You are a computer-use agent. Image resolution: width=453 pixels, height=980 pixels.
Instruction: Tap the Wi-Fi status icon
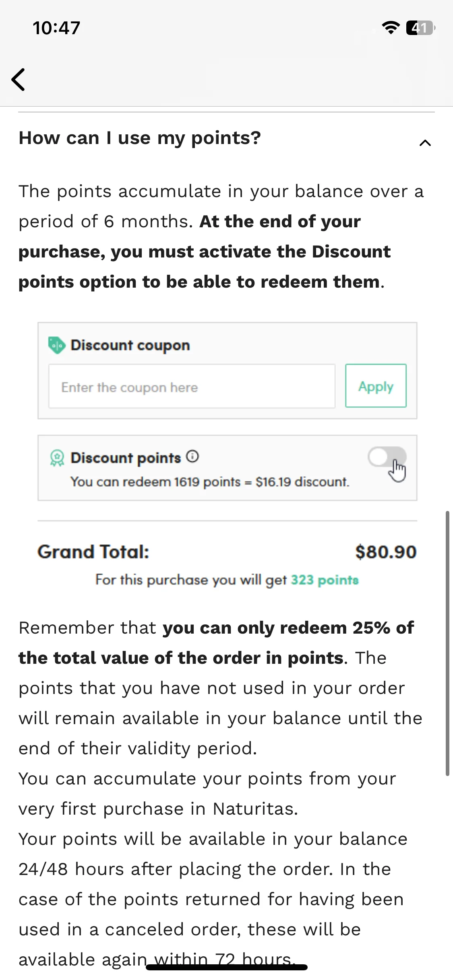point(391,28)
